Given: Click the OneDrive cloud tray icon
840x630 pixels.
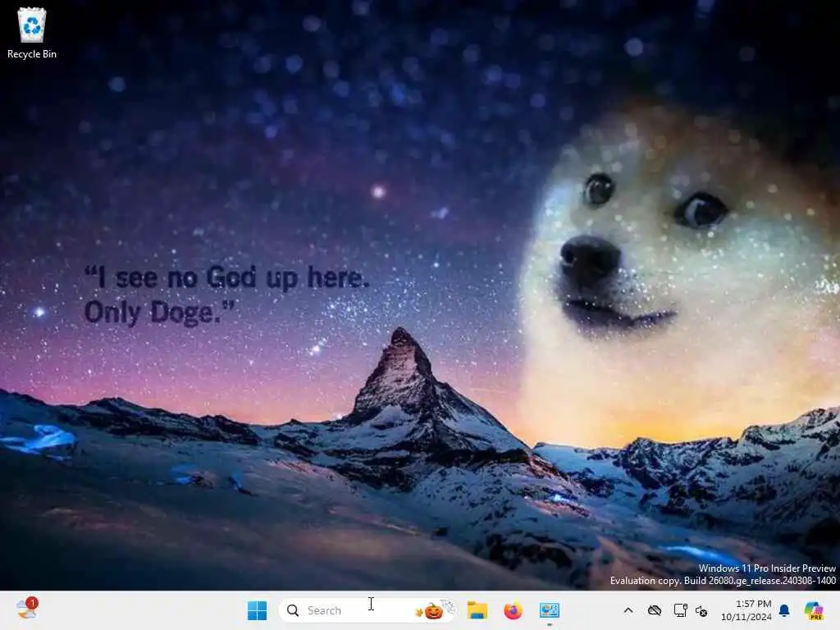Looking at the screenshot, I should pos(654,610).
